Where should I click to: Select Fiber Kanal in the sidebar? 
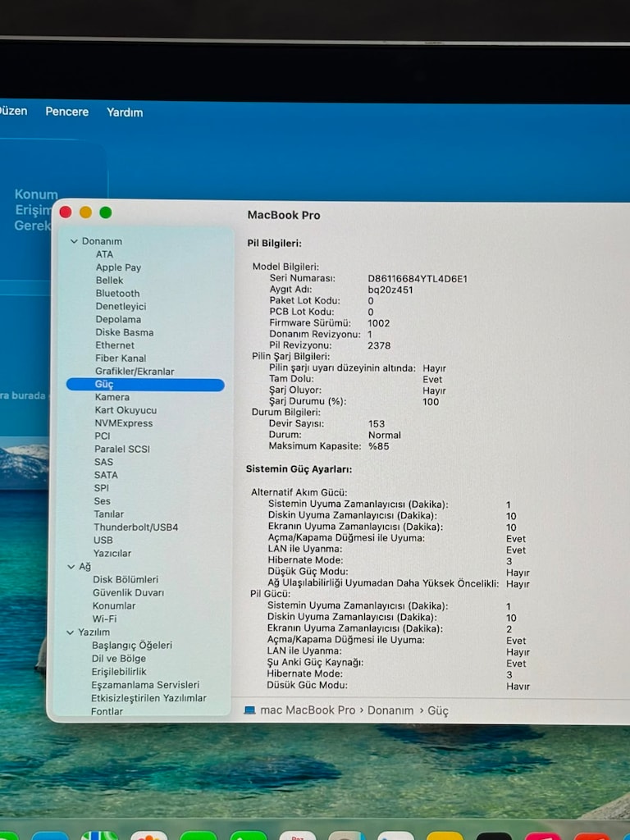[x=121, y=358]
